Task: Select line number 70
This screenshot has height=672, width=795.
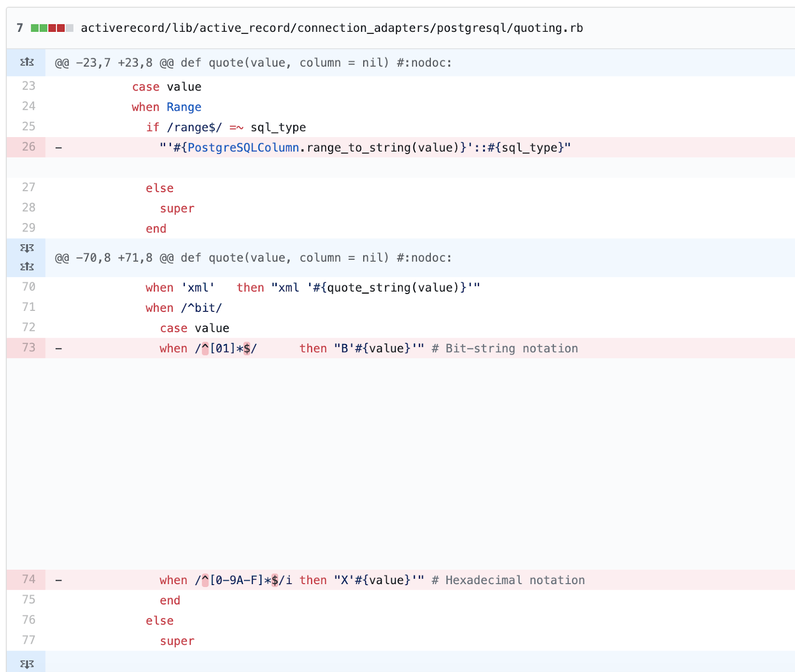Action: coord(28,287)
